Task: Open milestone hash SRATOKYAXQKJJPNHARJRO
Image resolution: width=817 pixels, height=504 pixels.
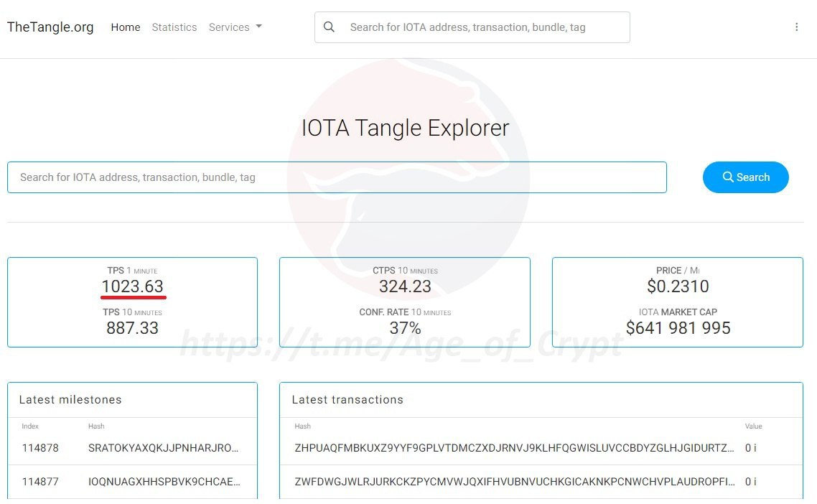Action: click(163, 448)
